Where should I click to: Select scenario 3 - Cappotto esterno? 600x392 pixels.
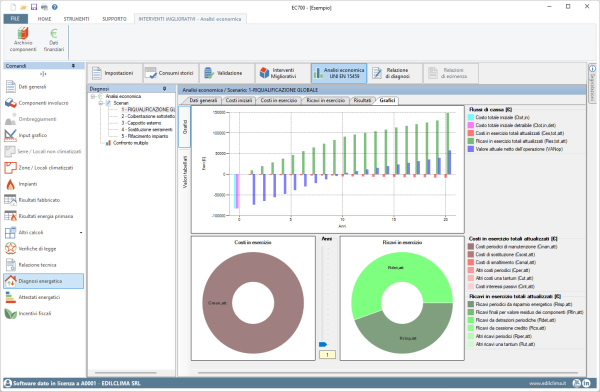tap(141, 123)
